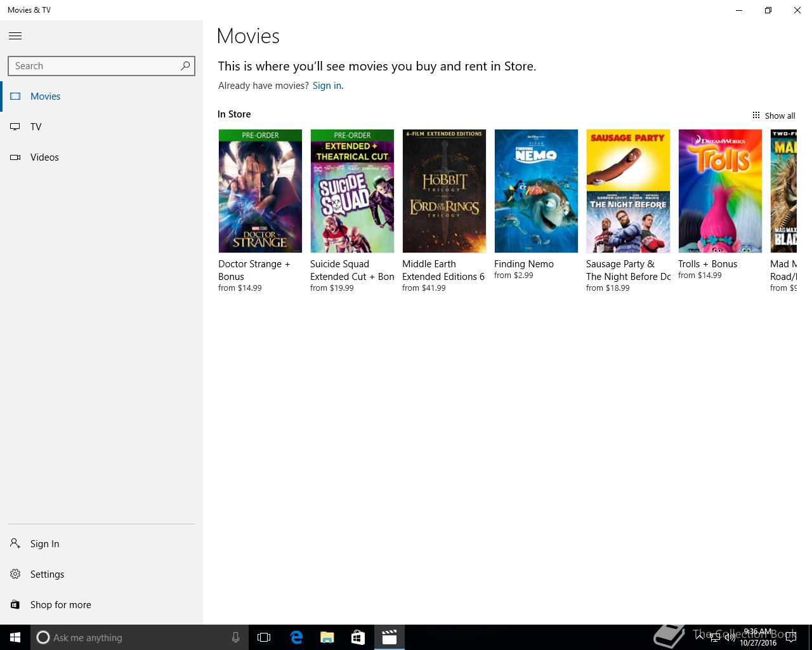Minimize the Movies & TV window
This screenshot has height=650, width=812.
[x=739, y=10]
